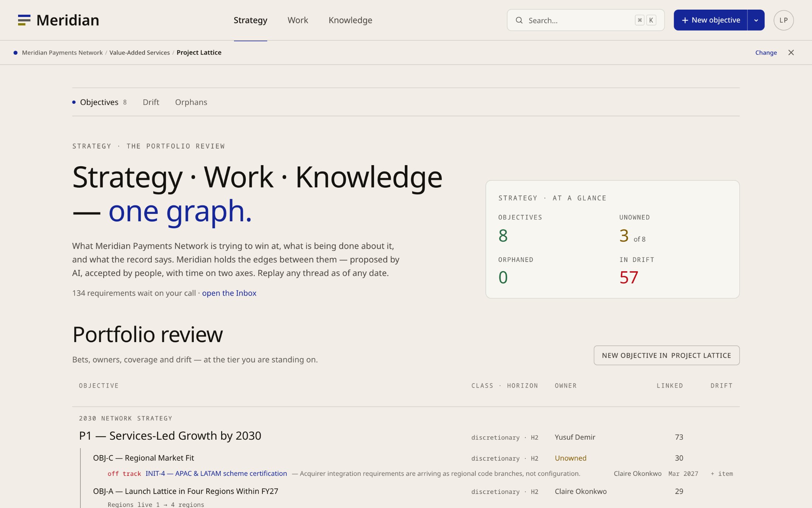Click the search magnifier icon
The image size is (812, 508).
519,20
